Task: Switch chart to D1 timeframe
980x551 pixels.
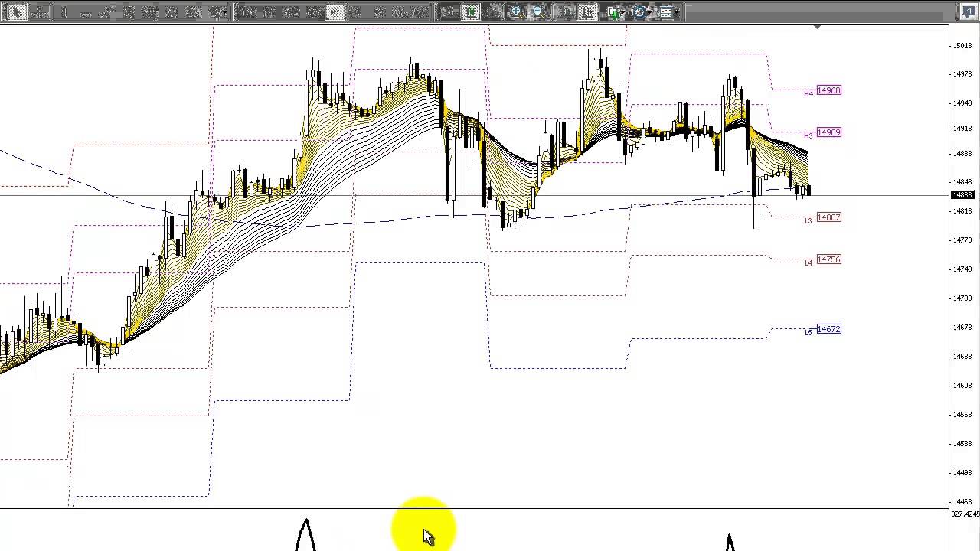Action: pos(379,12)
